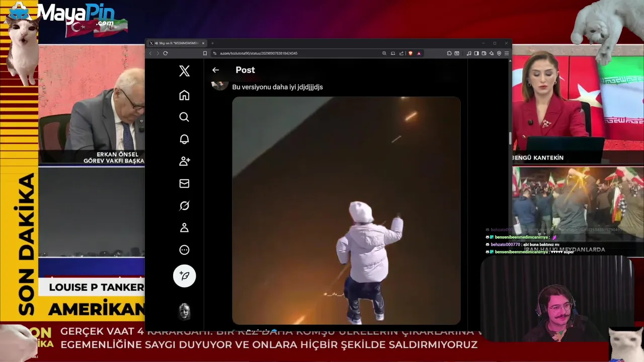Click the 'Post' page heading
The image size is (644, 362).
[x=245, y=70]
